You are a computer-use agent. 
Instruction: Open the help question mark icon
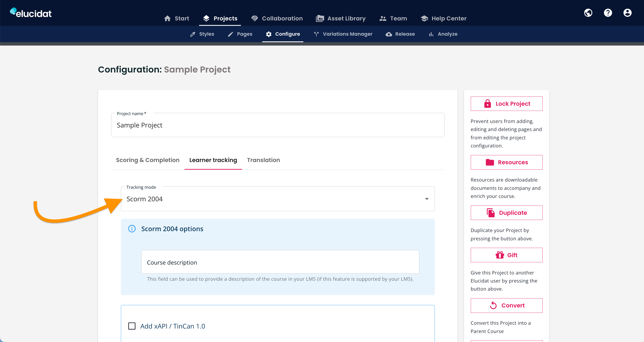pos(608,13)
